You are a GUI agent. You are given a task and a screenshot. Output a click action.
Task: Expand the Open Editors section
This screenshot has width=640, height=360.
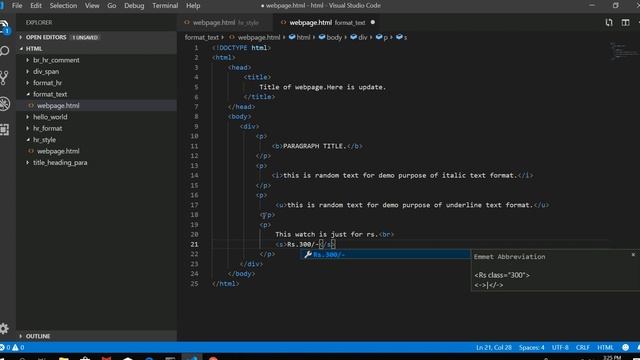pyautogui.click(x=96, y=37)
